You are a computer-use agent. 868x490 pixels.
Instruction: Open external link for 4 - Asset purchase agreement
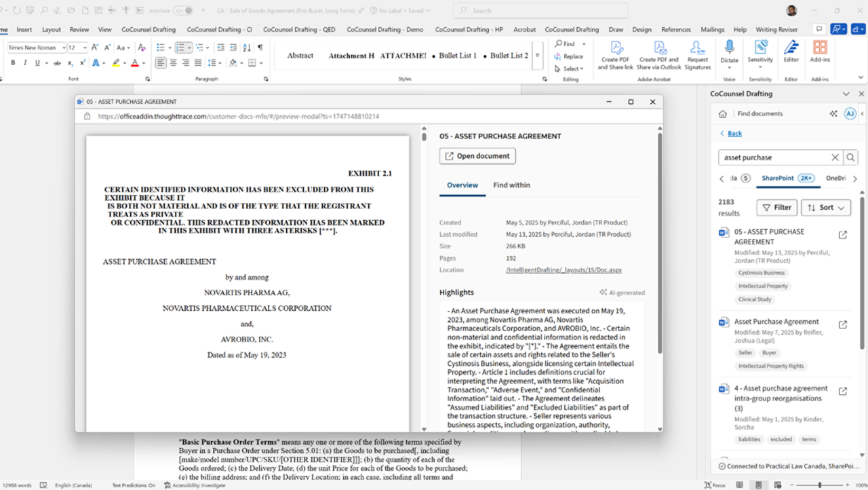tap(843, 392)
